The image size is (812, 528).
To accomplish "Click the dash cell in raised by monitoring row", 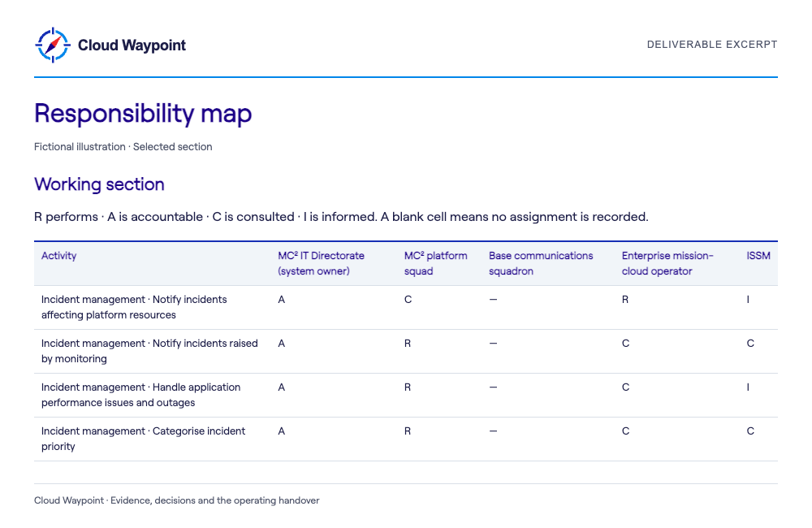I will 493,344.
